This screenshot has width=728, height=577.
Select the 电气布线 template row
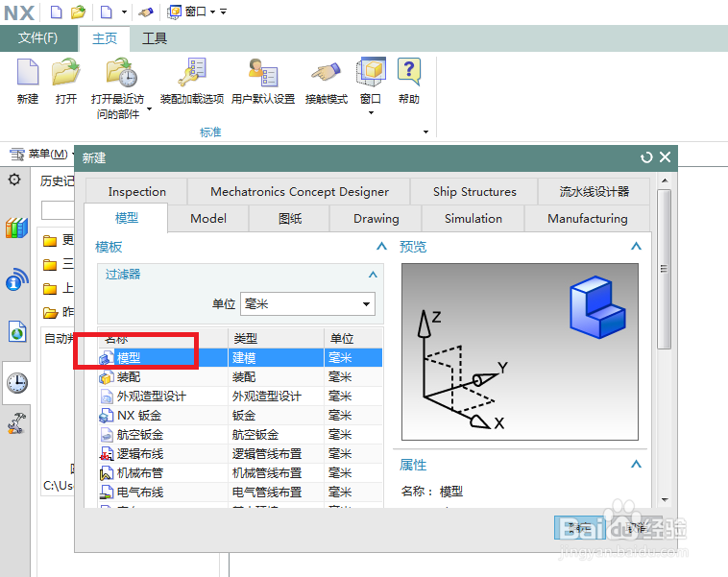[240, 493]
